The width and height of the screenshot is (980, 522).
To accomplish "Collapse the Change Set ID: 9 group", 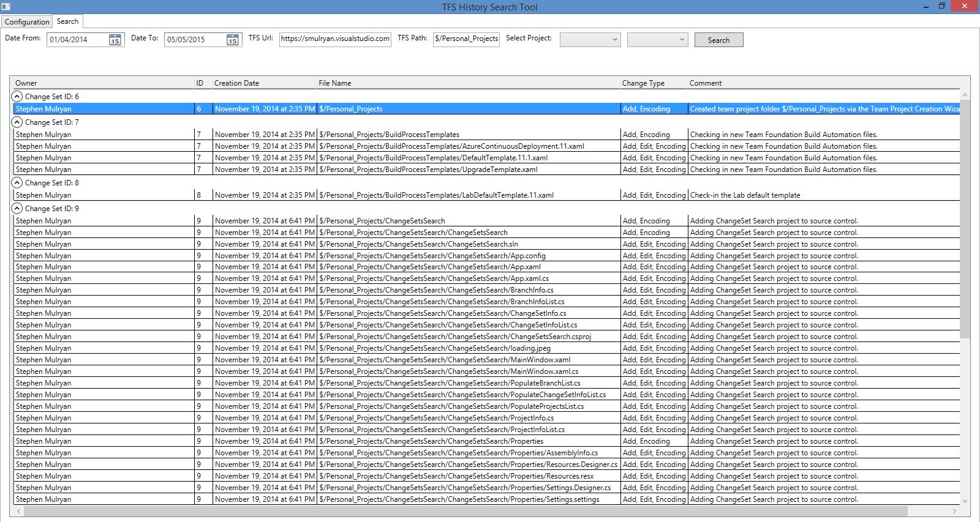I will 18,209.
